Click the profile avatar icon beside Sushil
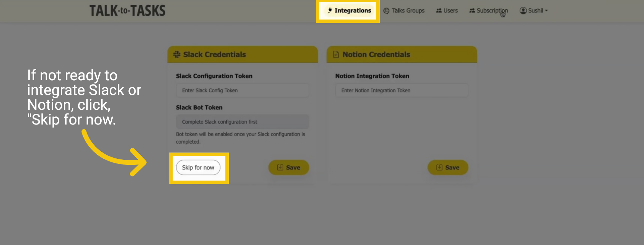 pyautogui.click(x=523, y=10)
